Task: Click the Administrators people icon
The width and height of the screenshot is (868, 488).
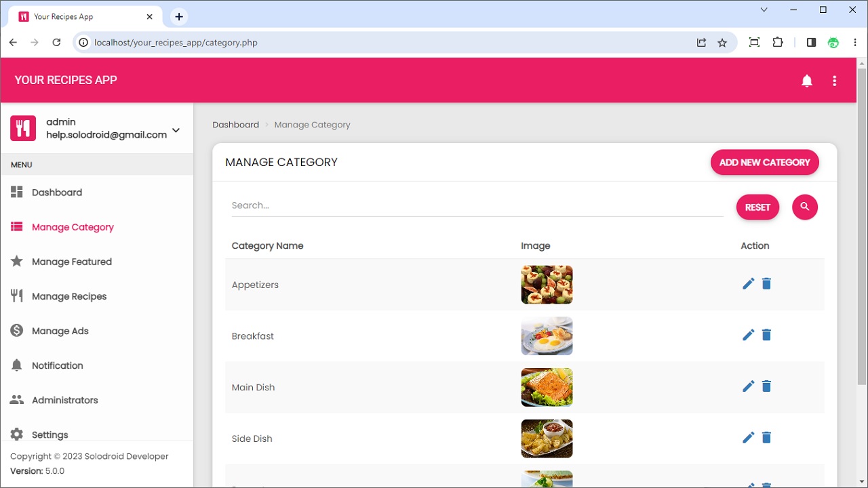Action: [17, 400]
